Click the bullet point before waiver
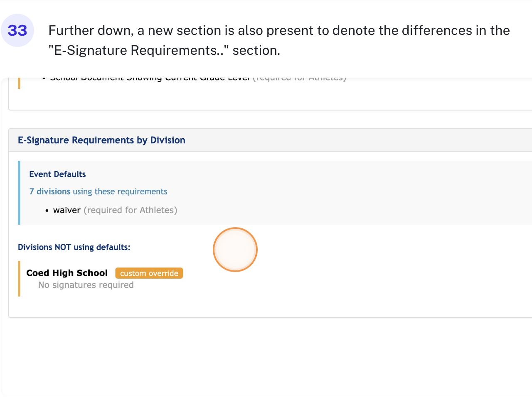The height and width of the screenshot is (402, 532). tap(47, 211)
